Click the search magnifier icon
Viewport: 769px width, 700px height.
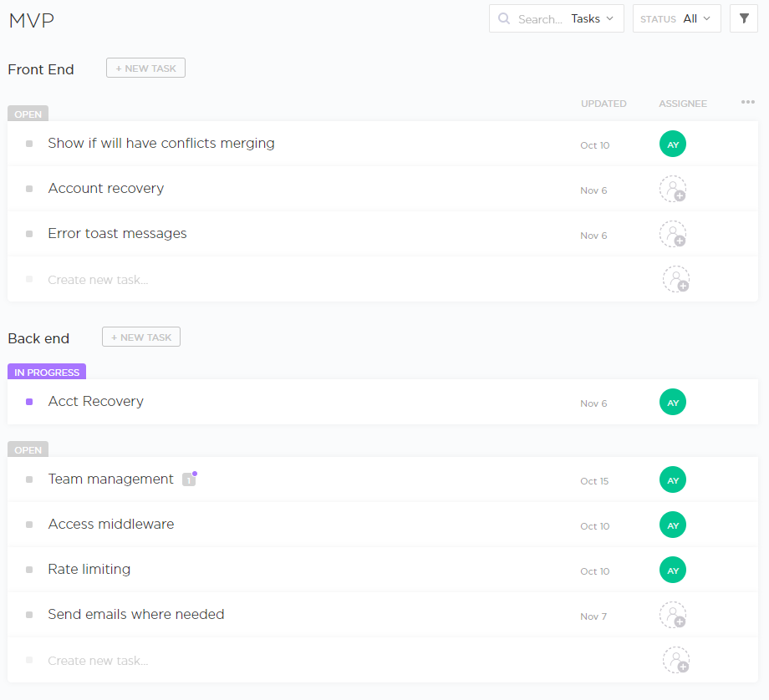[504, 18]
